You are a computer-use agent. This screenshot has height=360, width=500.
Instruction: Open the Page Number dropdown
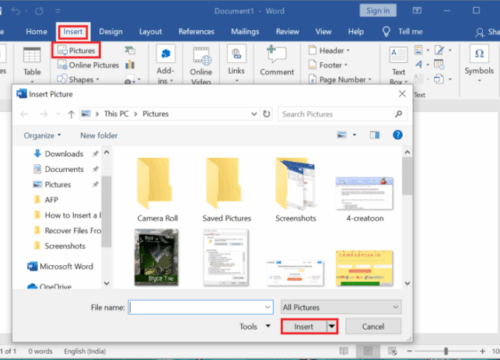tap(340, 79)
